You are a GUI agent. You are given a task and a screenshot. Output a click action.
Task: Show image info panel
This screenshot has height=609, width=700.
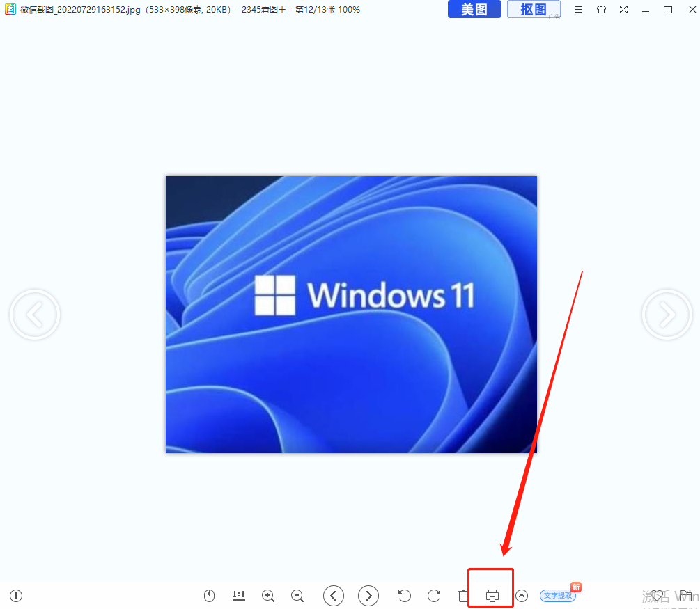coord(16,596)
